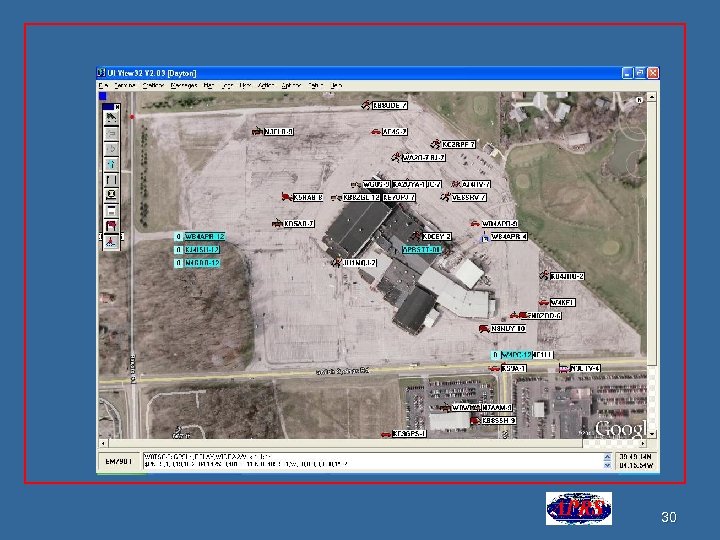Select the KB8SSH-9 station label
This screenshot has height=540, width=720.
499,421
